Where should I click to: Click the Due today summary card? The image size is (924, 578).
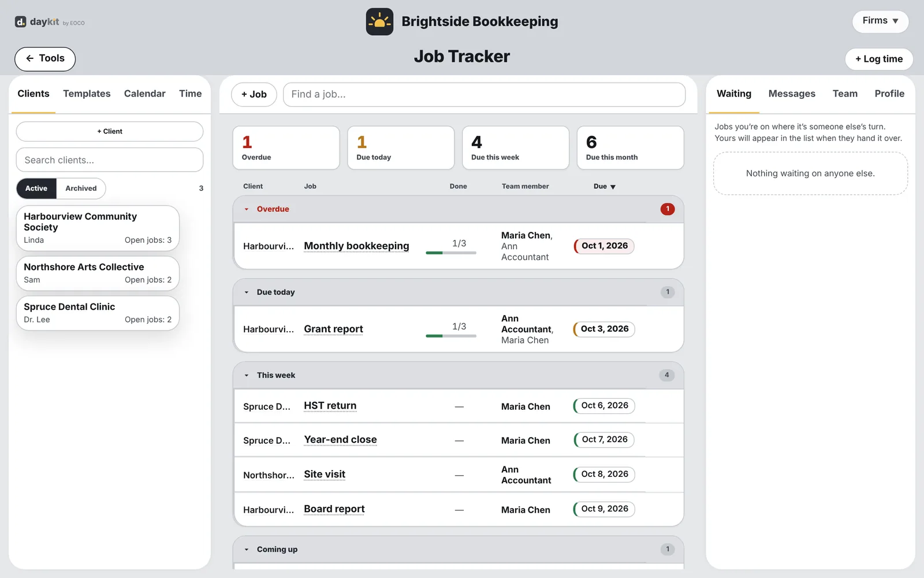[401, 148]
